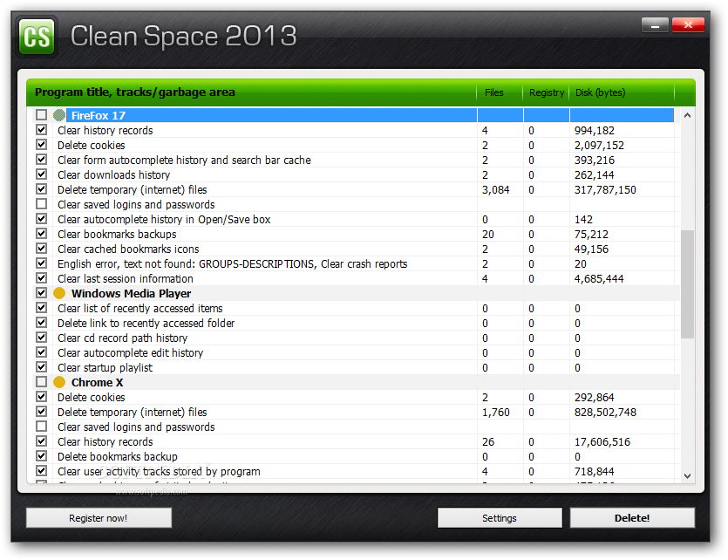Uncheck Clear bookmarks backups checkbox
728x560 pixels.
point(41,234)
